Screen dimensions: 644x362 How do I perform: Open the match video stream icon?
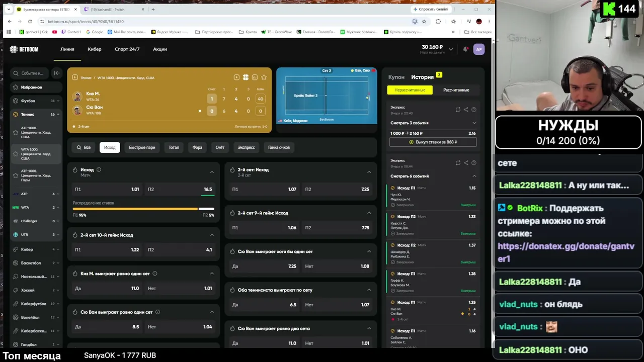tap(236, 77)
